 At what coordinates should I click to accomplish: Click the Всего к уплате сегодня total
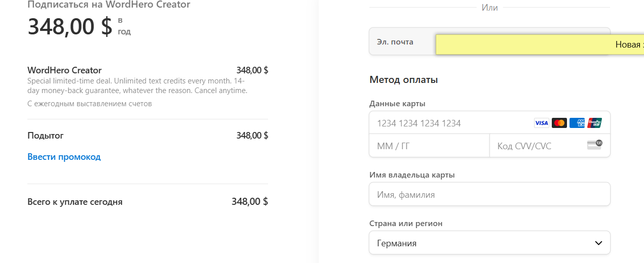(x=75, y=202)
